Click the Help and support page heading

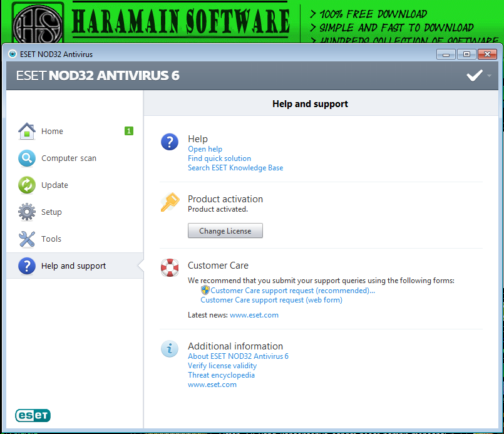(310, 104)
